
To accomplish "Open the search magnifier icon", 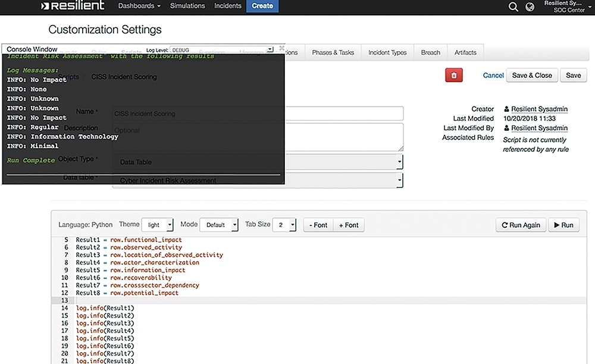I will click(x=513, y=7).
